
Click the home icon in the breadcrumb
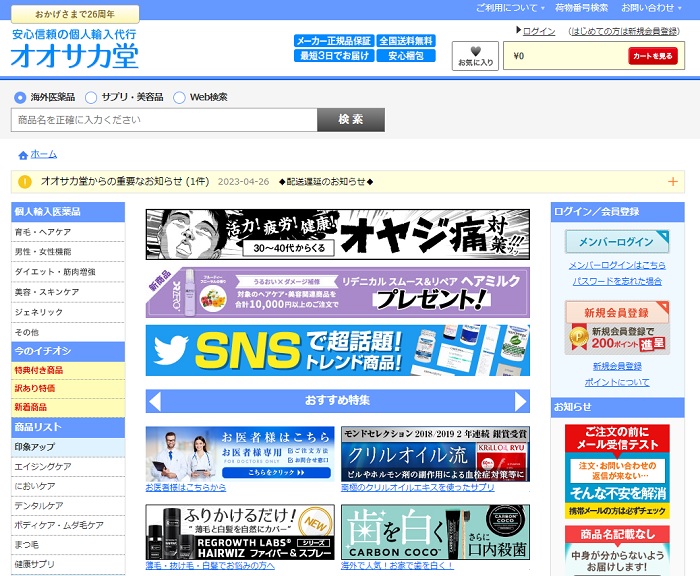(23, 155)
